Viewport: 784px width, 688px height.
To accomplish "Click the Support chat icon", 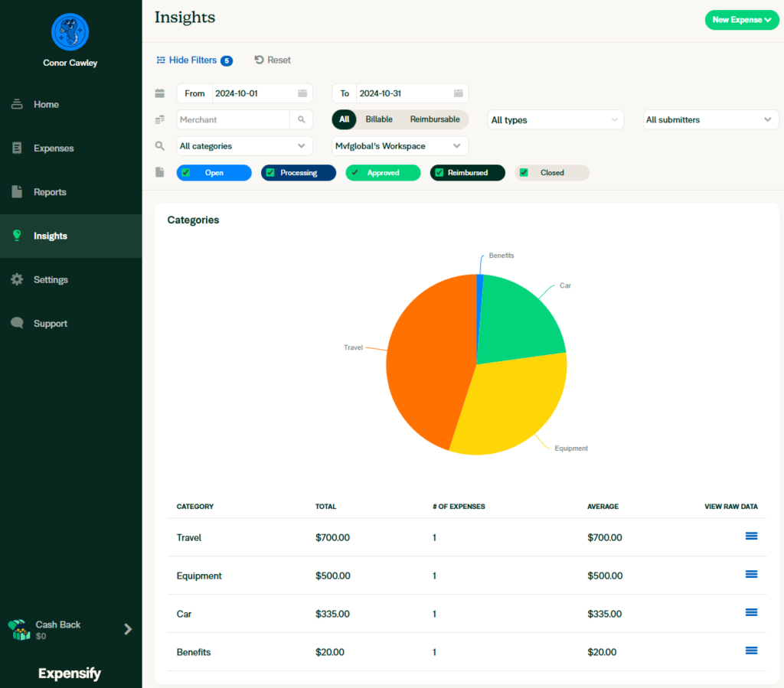I will [x=16, y=323].
